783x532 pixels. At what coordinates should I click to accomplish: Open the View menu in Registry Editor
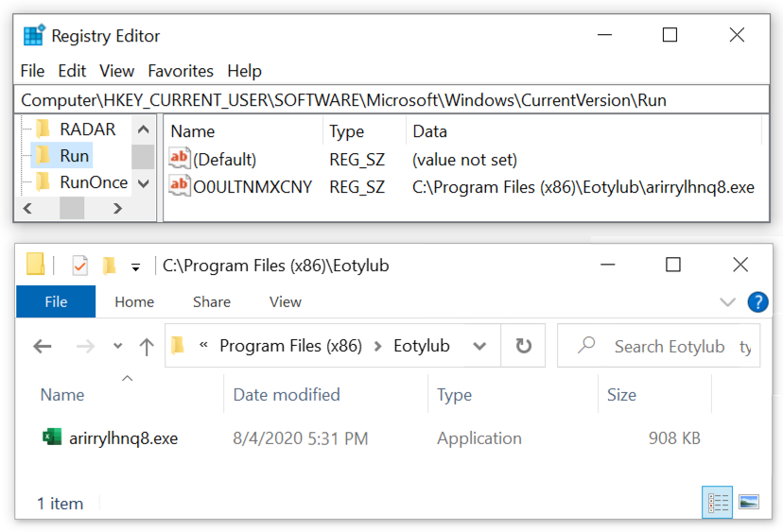117,71
